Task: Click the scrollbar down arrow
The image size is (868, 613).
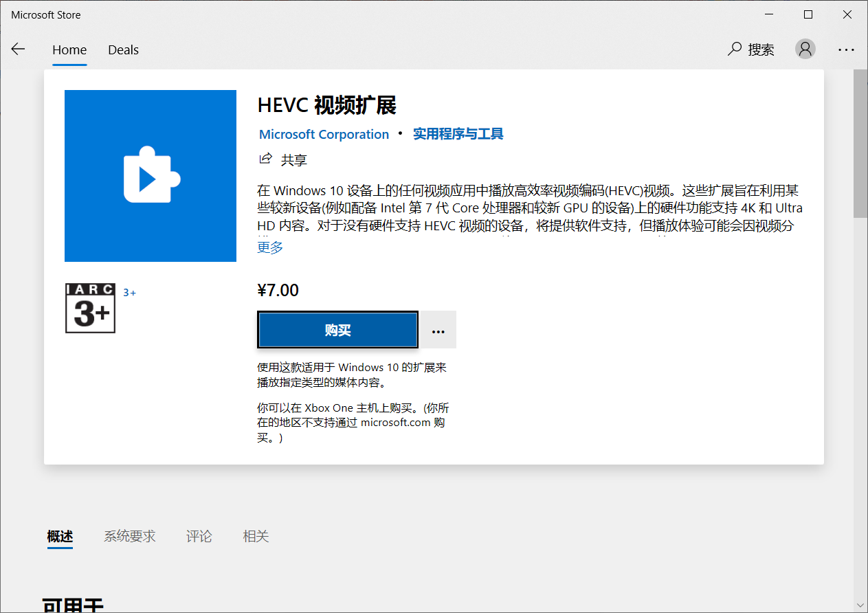Action: coord(860,606)
